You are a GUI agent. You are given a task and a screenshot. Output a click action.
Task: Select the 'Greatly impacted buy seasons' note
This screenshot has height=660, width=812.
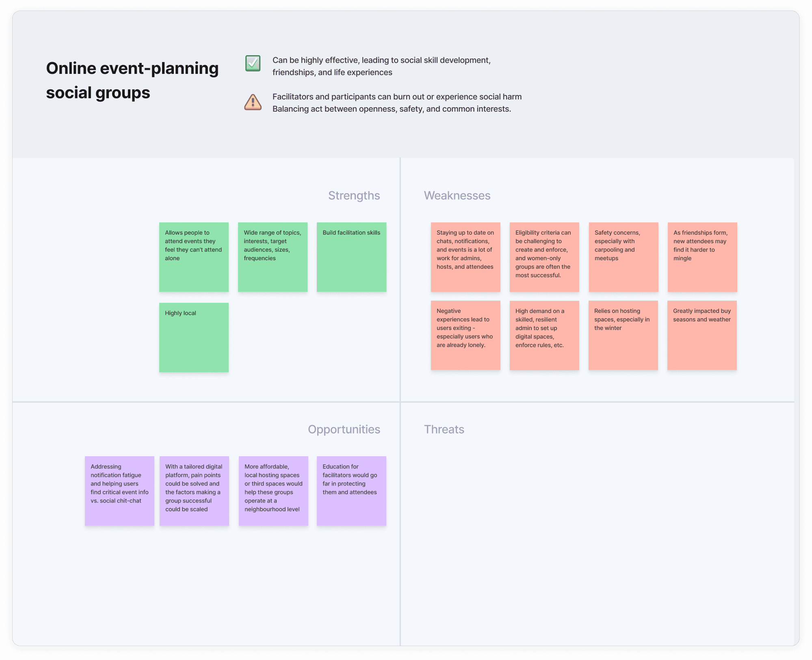coord(702,335)
